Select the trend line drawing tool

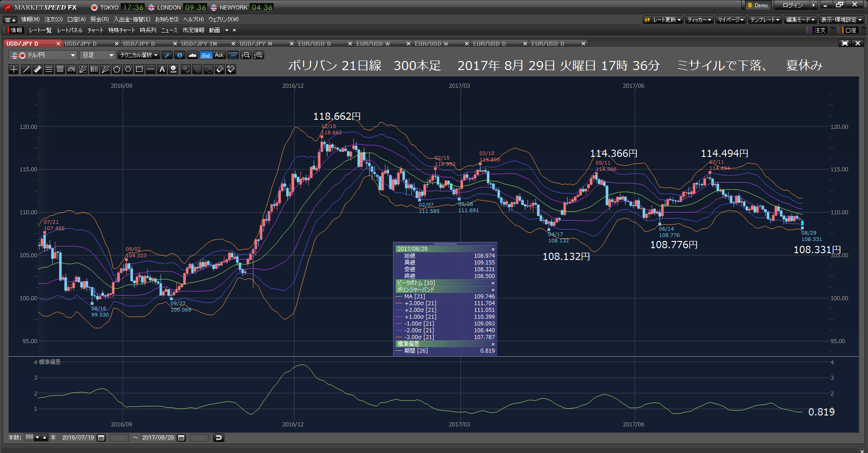coord(26,69)
